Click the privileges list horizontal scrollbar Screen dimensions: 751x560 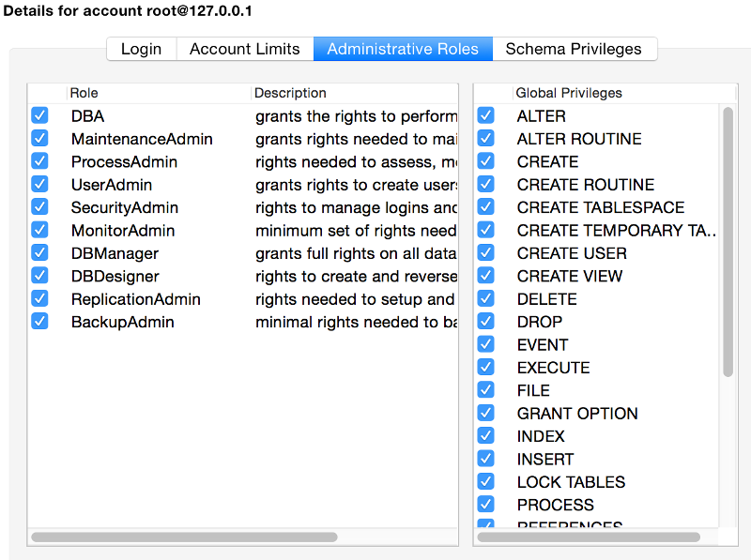tap(589, 537)
